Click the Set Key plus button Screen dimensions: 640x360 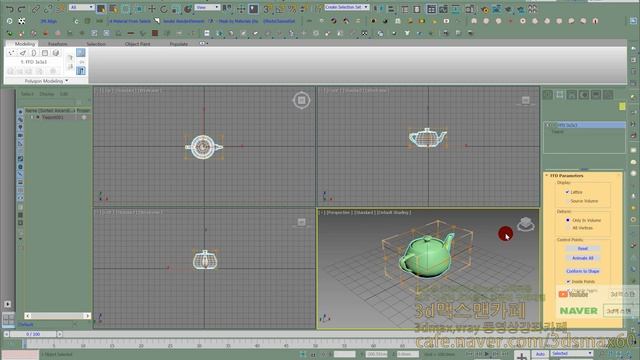(x=522, y=356)
